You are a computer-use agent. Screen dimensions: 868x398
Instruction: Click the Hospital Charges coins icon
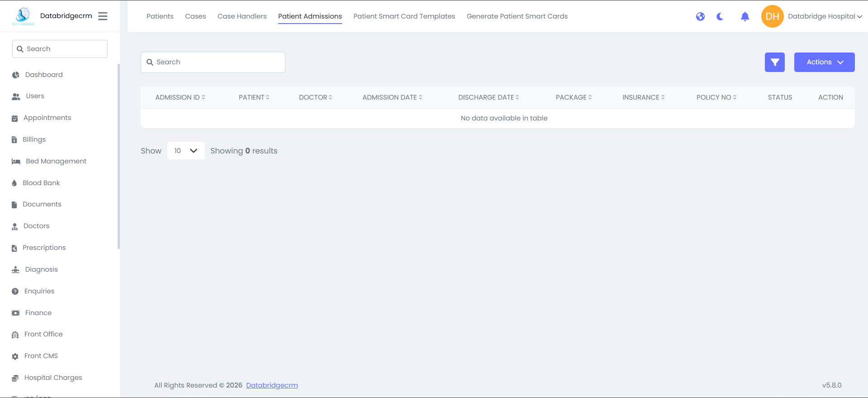coord(15,378)
